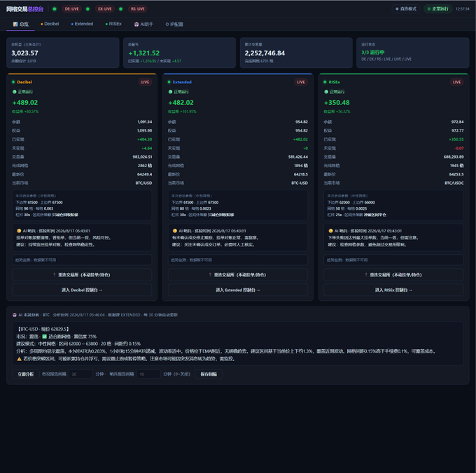Switch to the Extended tab
Image resolution: width=476 pixels, height=473 pixels.
pos(83,24)
